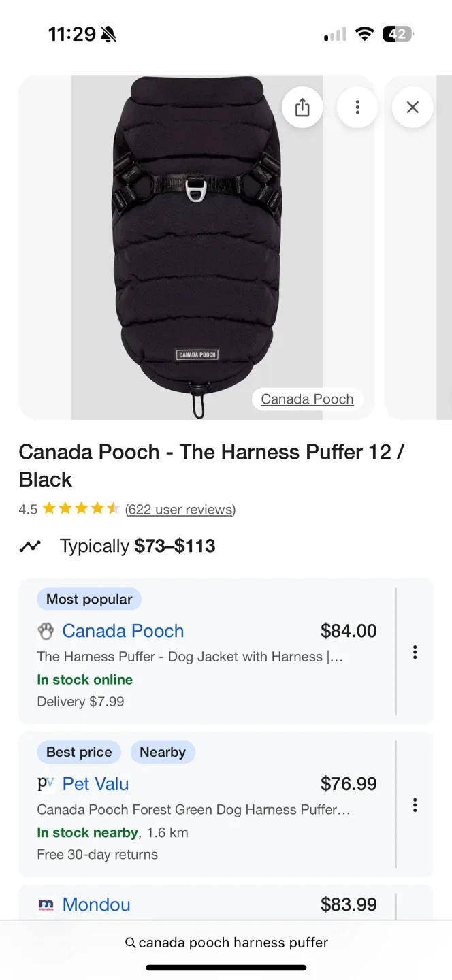The height and width of the screenshot is (980, 452).
Task: Click the Canada Pooch image attribution label
Action: coord(306,399)
